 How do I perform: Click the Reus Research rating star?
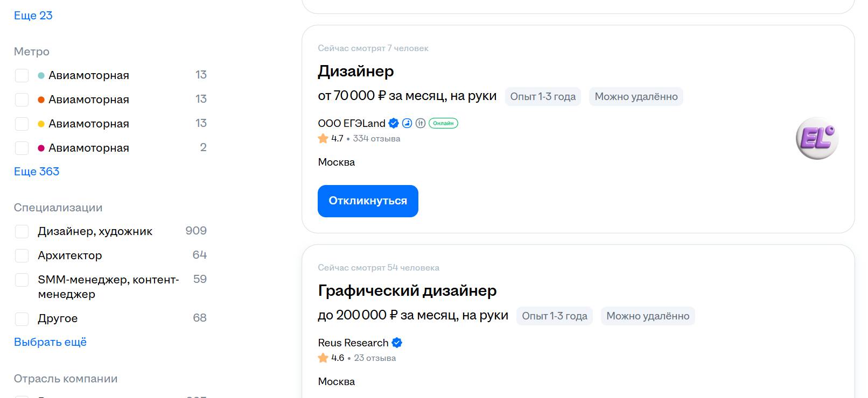click(323, 358)
